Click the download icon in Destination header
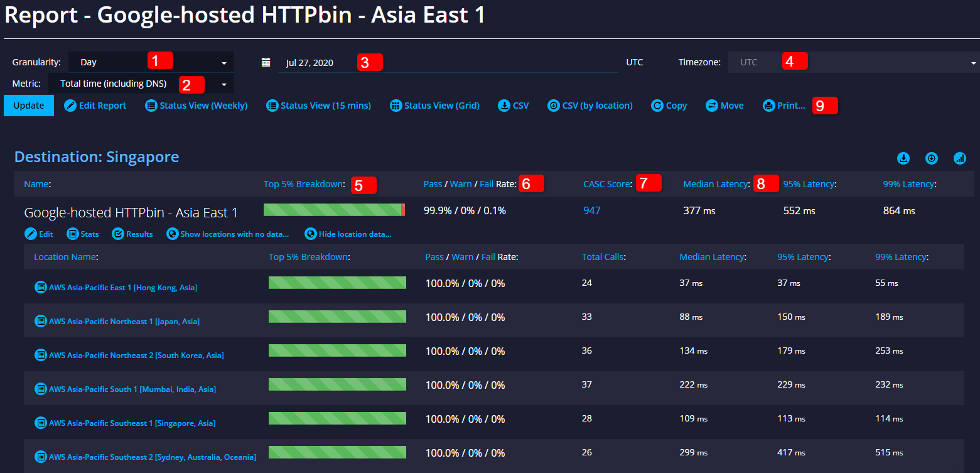 tap(903, 158)
